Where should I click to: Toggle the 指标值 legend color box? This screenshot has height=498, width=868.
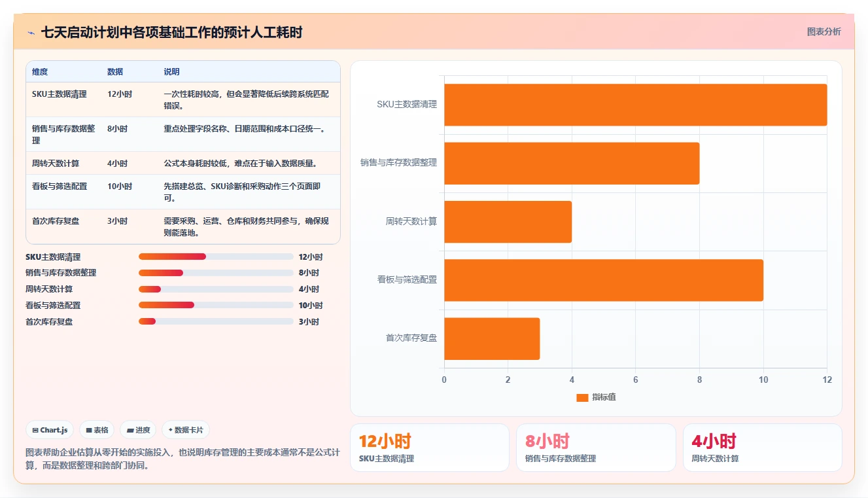pyautogui.click(x=582, y=397)
